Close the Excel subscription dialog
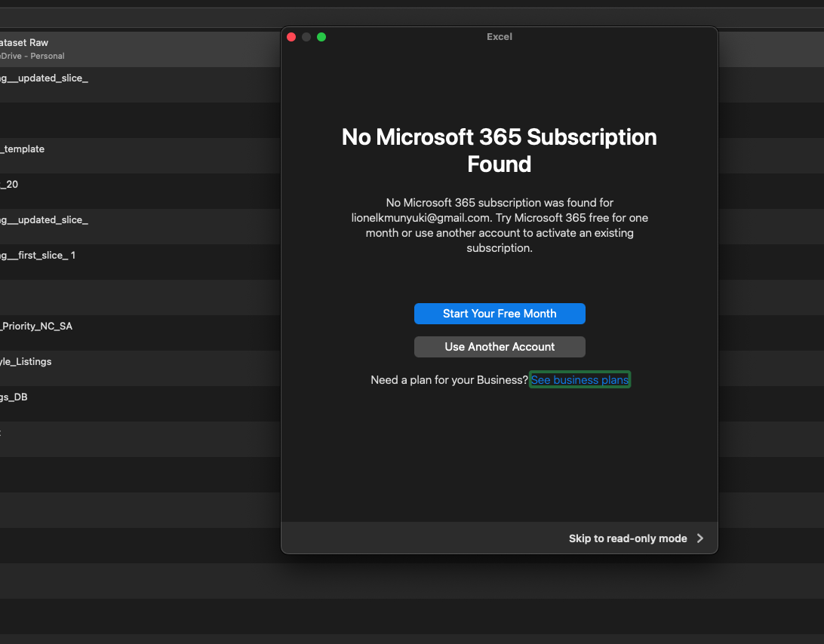Viewport: 824px width, 644px height. 291,36
